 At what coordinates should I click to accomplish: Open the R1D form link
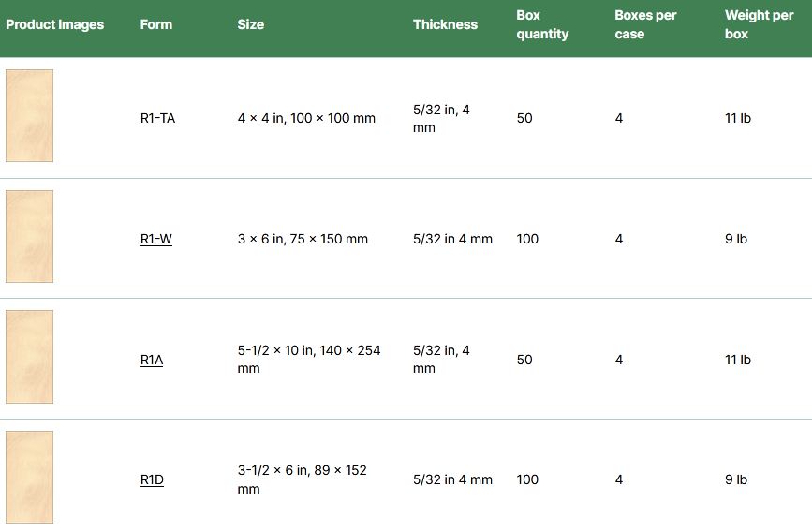(x=152, y=479)
